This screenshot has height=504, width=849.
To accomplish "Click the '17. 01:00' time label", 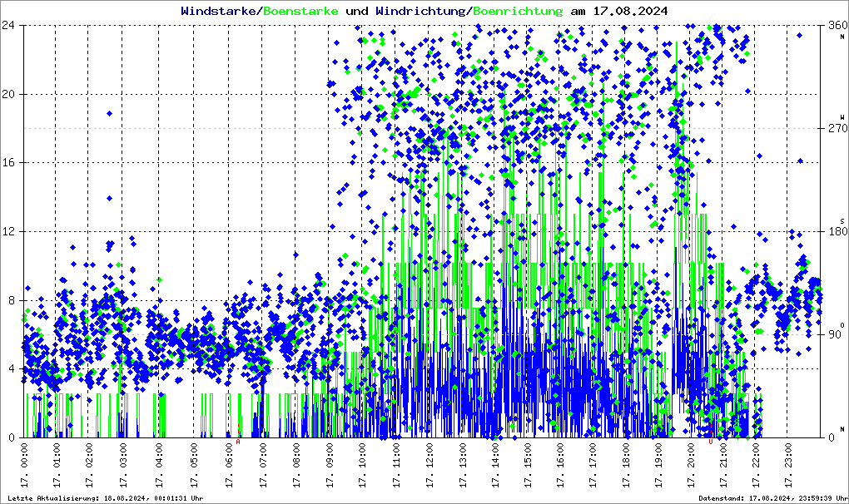I will (x=57, y=465).
